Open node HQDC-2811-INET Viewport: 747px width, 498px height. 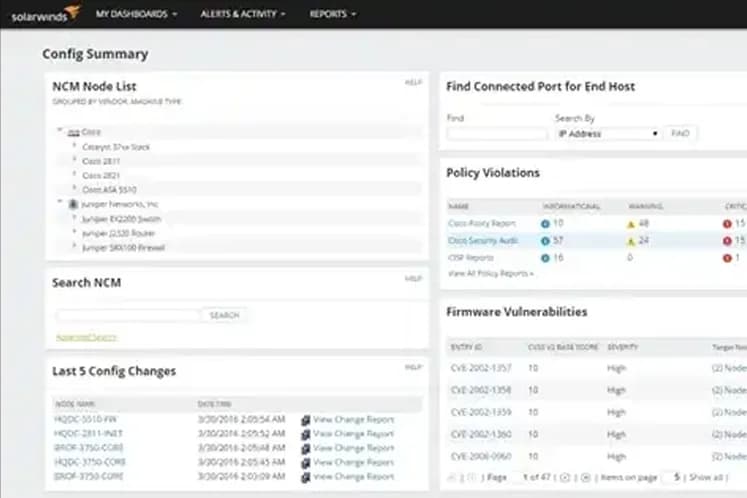coord(88,434)
